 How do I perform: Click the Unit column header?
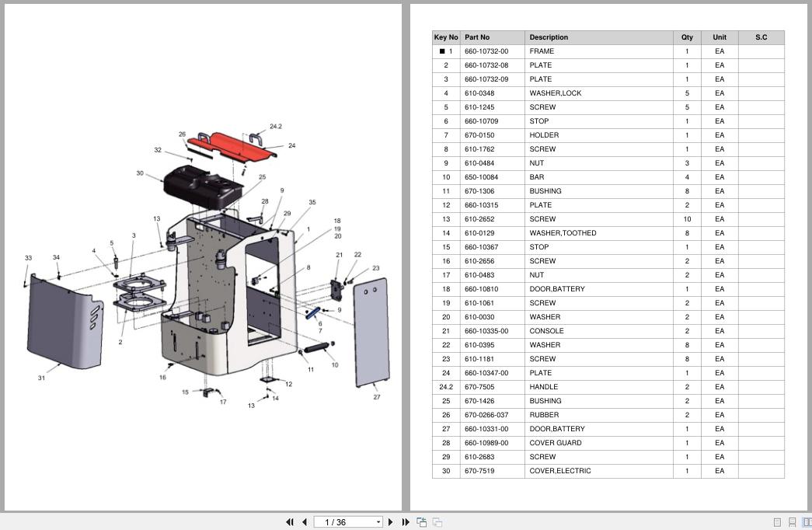[720, 37]
